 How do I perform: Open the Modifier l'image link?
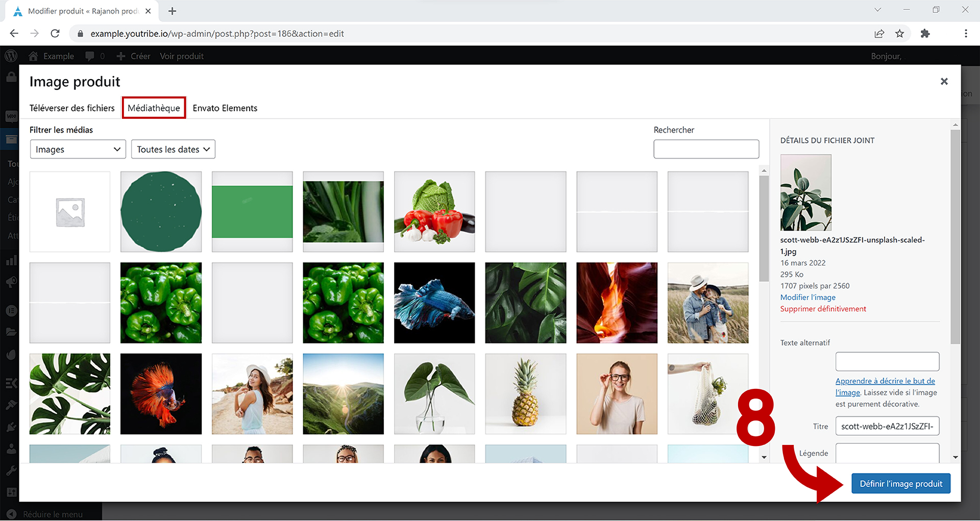click(x=807, y=297)
